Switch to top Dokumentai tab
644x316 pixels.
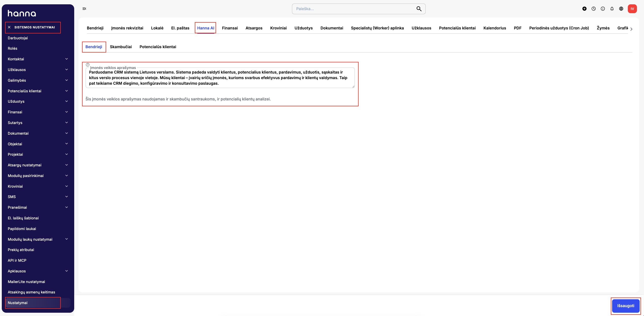tap(332, 28)
